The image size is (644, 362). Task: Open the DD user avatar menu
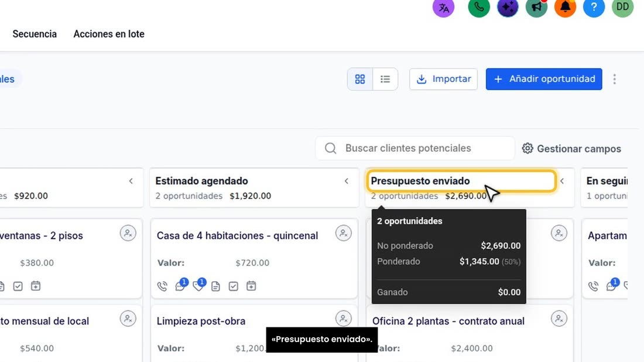tap(623, 7)
